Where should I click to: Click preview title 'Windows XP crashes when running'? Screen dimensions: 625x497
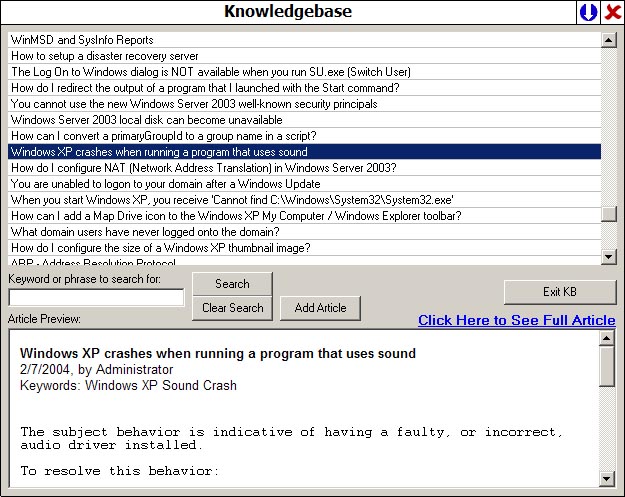pyautogui.click(x=218, y=354)
